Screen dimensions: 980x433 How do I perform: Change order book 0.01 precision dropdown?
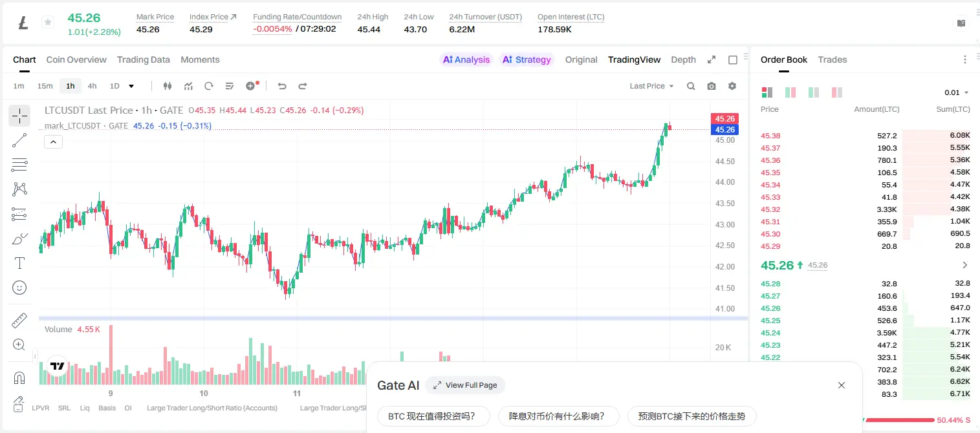(957, 92)
